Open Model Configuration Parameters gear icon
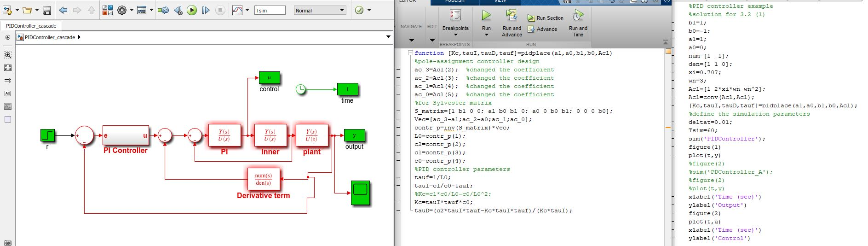Screen dimensions: 868x246 point(122,10)
